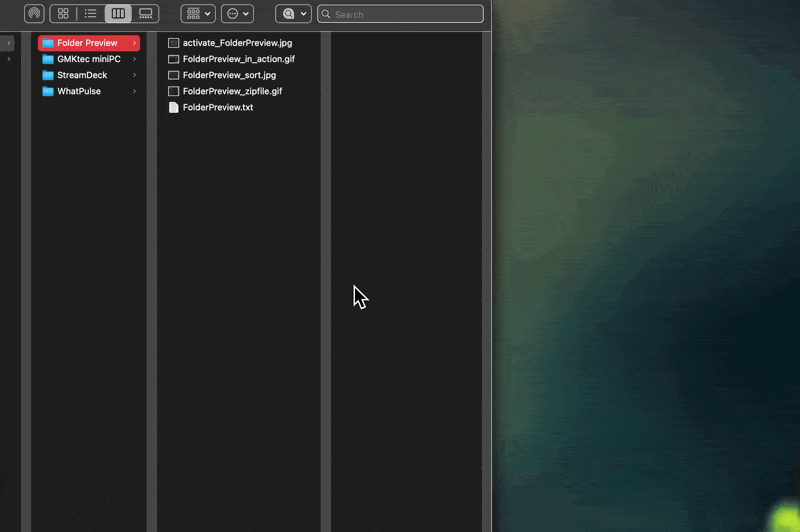This screenshot has height=532, width=800.
Task: Select the FolderPreview.txt document
Action: 217,107
